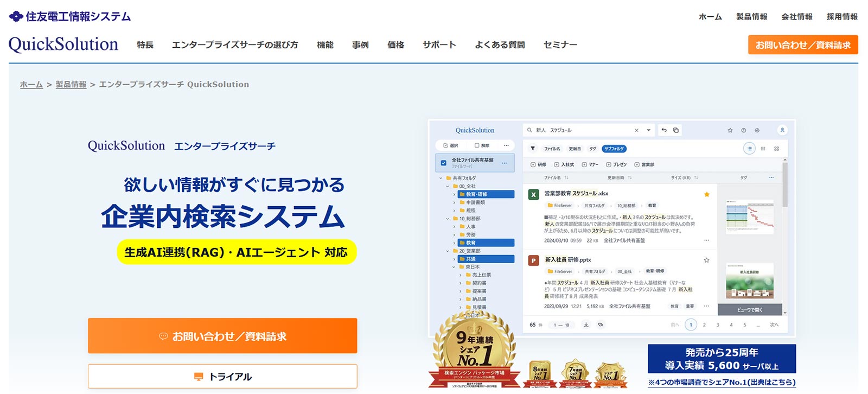Viewport: 868px width, 394px height.
Task: Click the Sumitomo Electric Information Systems logo
Action: (70, 16)
